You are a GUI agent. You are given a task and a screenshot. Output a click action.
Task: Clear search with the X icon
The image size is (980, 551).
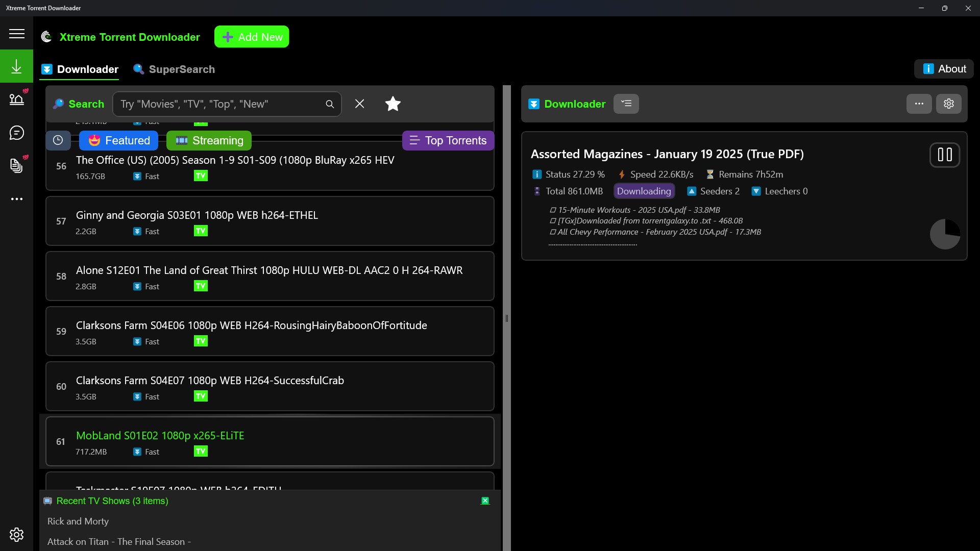click(x=359, y=104)
